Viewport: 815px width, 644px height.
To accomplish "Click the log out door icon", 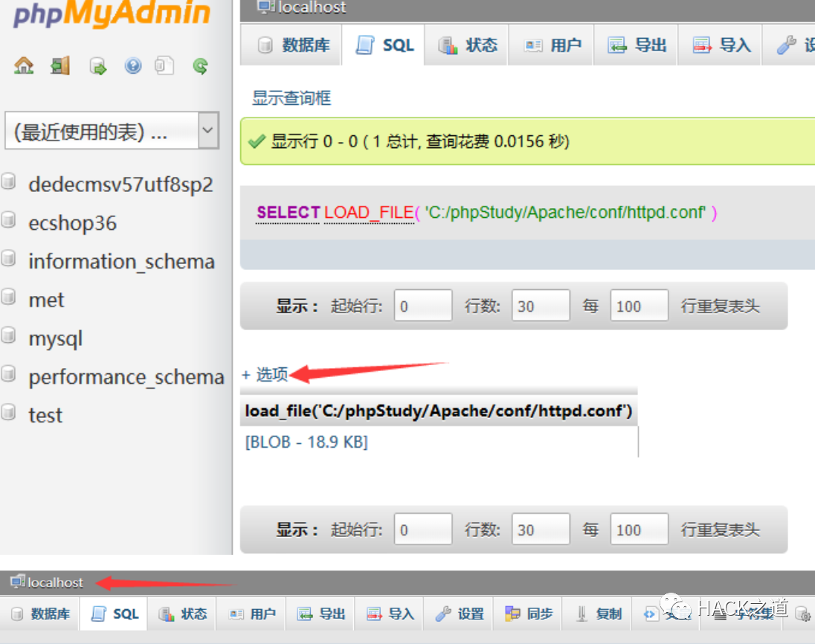I will (60, 66).
